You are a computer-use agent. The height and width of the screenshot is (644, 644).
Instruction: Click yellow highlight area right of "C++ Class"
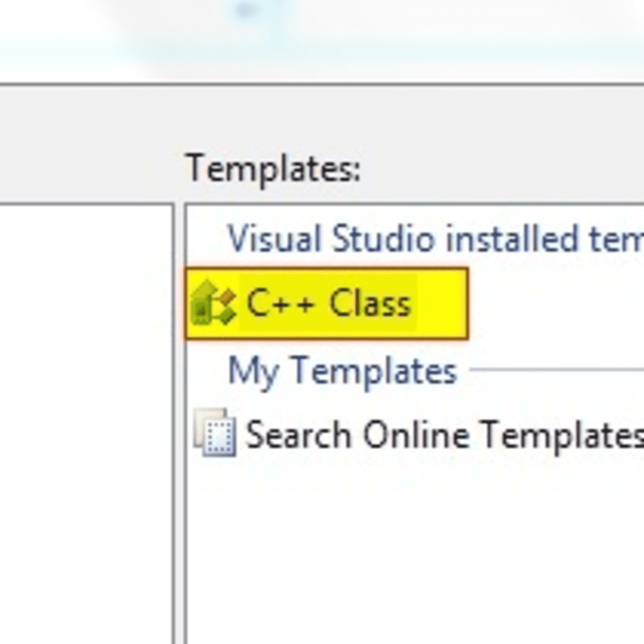click(x=440, y=304)
